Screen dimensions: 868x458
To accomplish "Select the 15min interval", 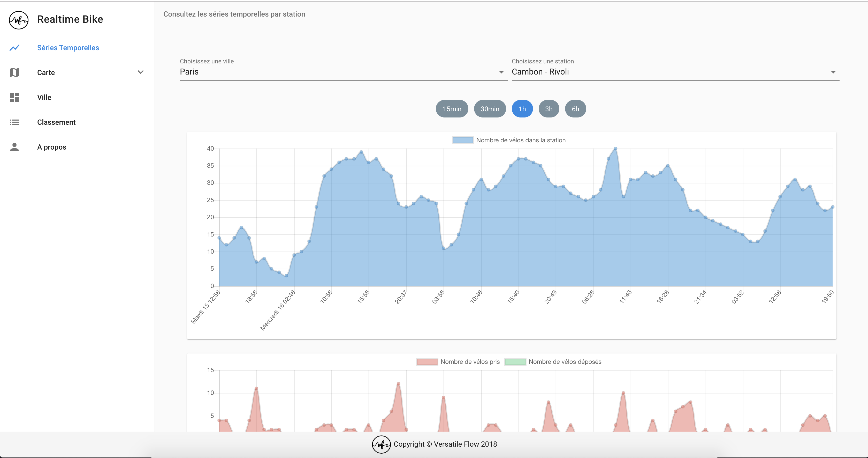I will tap(452, 109).
